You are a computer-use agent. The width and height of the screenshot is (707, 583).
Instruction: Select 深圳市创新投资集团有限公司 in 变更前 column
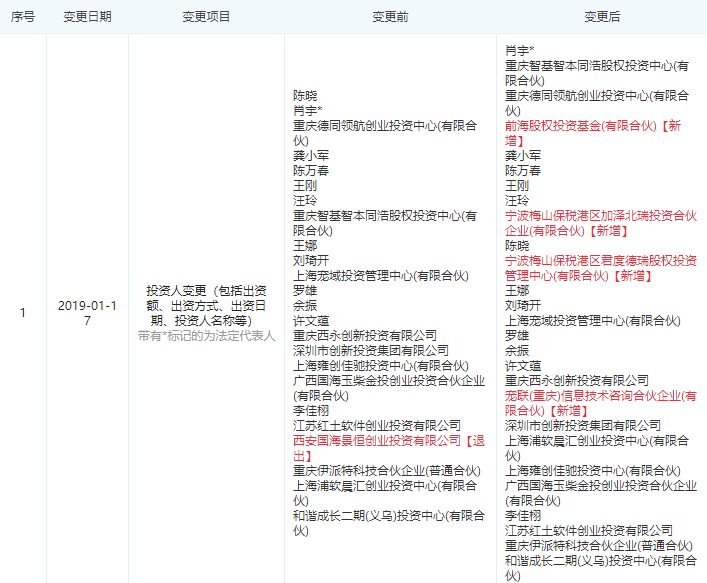coord(371,350)
